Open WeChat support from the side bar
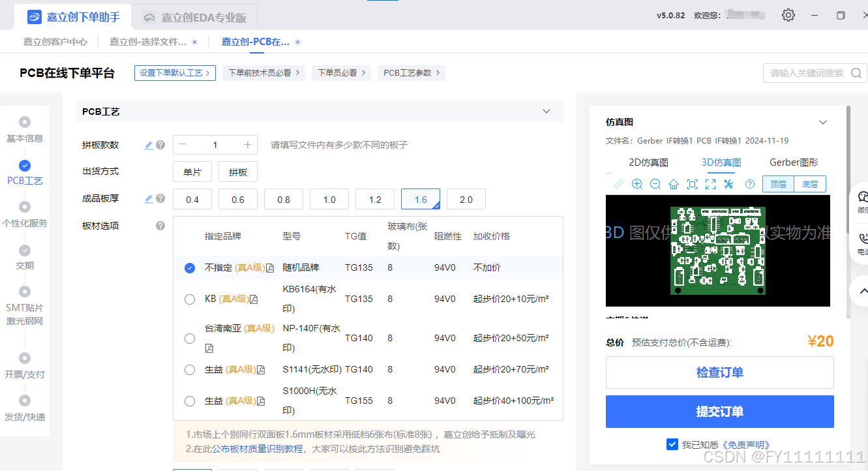The width and height of the screenshot is (868, 471). pos(862,201)
